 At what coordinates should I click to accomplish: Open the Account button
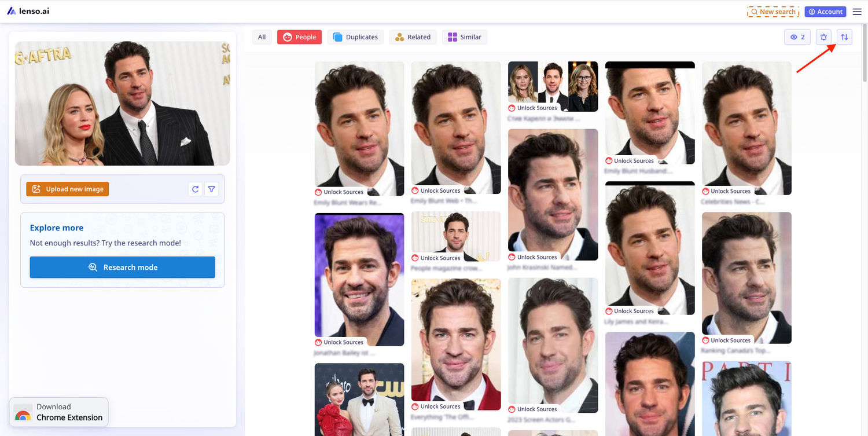pyautogui.click(x=825, y=12)
